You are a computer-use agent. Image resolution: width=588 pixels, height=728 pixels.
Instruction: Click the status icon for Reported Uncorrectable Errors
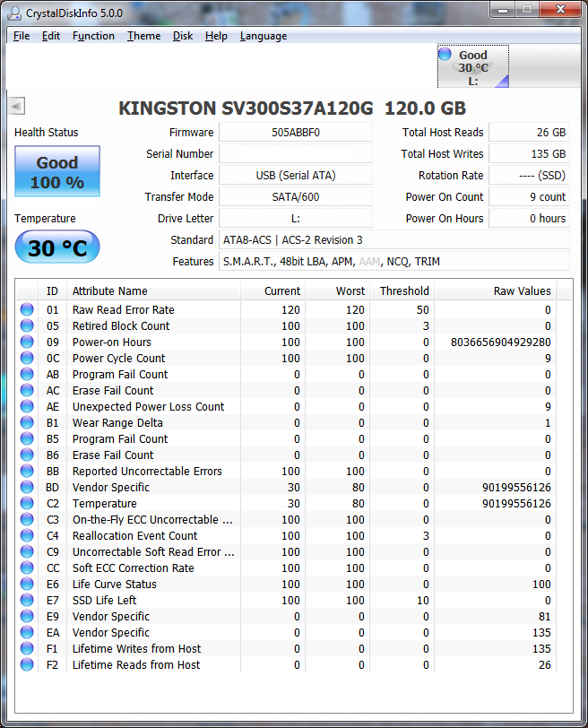tap(27, 471)
